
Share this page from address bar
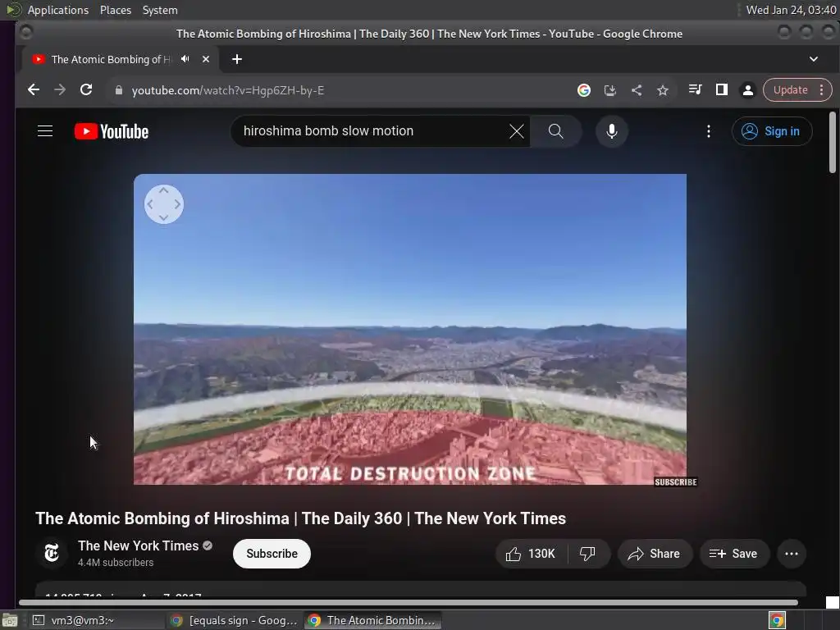point(637,90)
